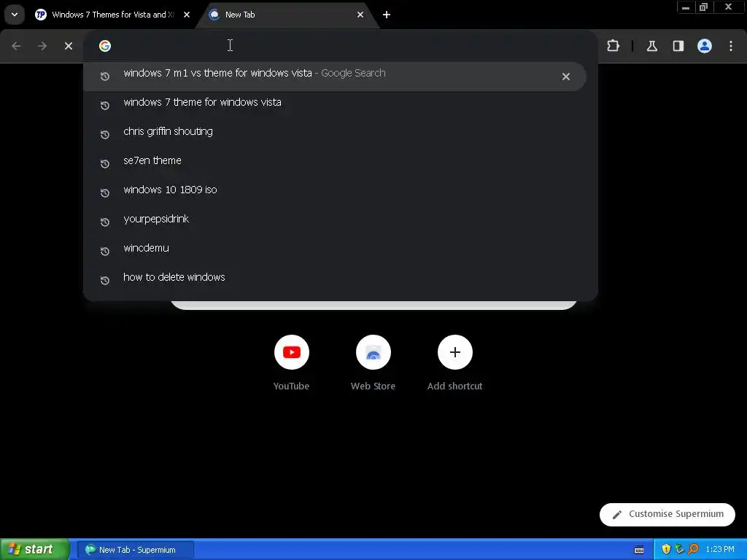Click the Google icon in address bar

(105, 46)
